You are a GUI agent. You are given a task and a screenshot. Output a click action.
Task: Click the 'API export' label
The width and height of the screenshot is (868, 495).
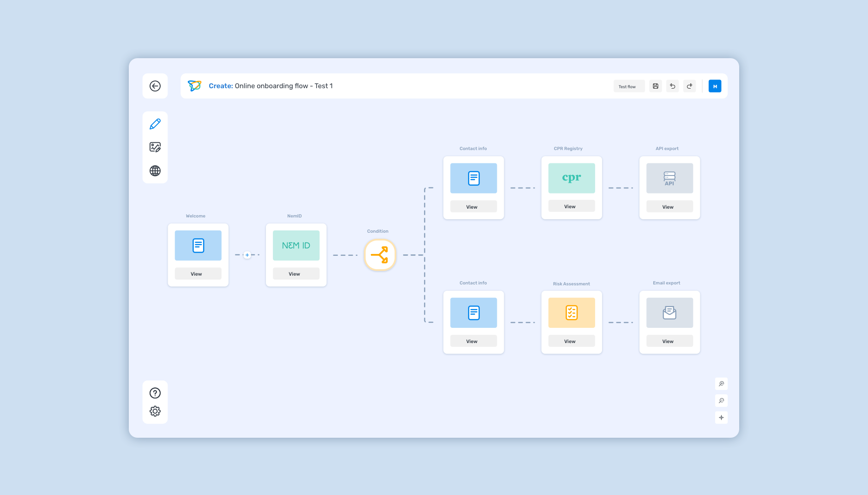point(667,149)
